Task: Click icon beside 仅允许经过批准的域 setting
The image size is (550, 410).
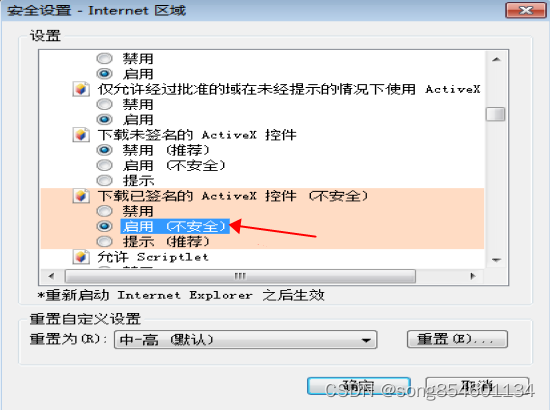Action: pyautogui.click(x=81, y=89)
